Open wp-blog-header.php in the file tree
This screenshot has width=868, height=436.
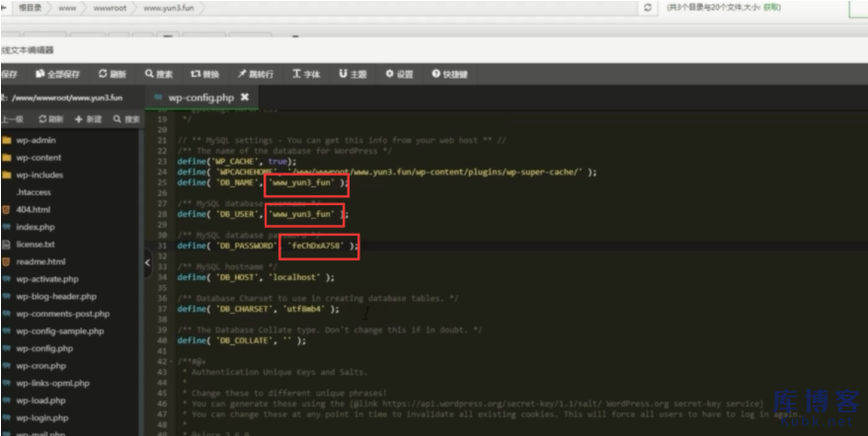tap(56, 297)
